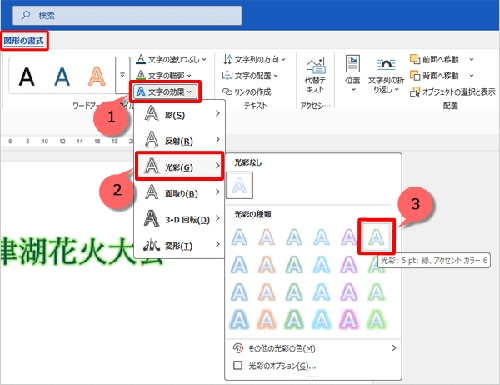
Task: Open the 図形の書式 ribbon tab
Action: pyautogui.click(x=24, y=41)
